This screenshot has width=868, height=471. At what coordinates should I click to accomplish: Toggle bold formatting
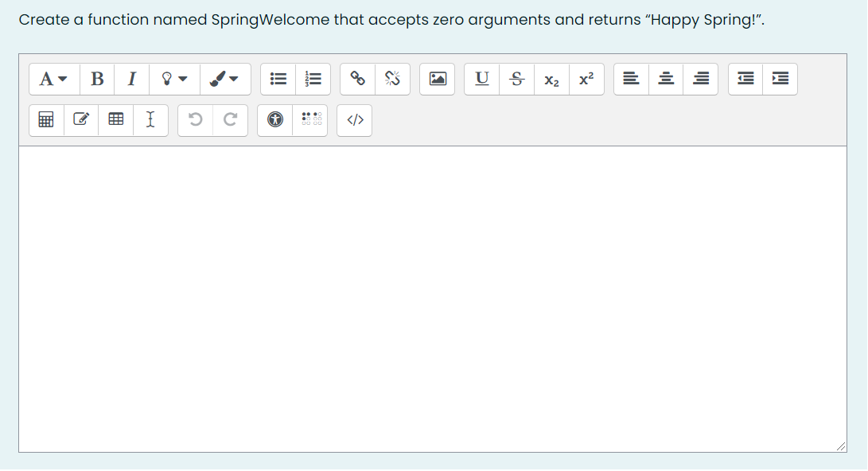[x=97, y=79]
